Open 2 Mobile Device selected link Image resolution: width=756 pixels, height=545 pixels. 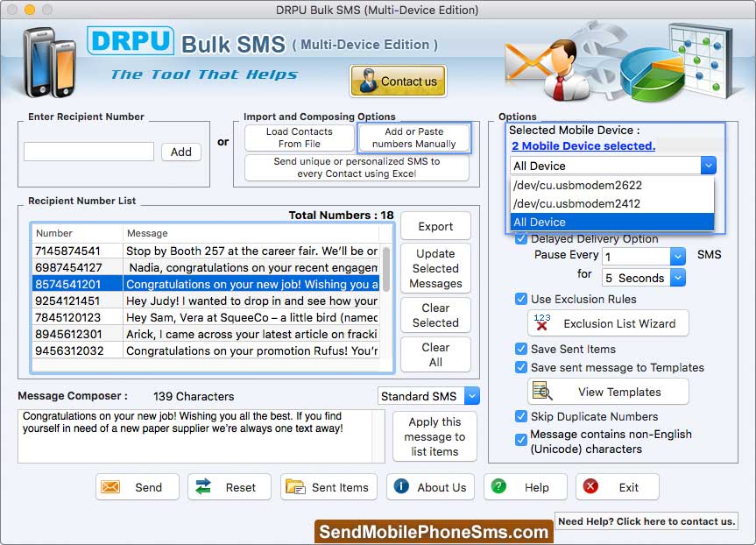pos(583,145)
